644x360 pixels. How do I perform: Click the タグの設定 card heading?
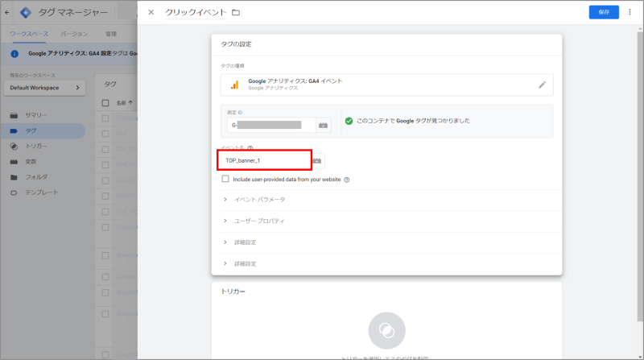pyautogui.click(x=236, y=44)
